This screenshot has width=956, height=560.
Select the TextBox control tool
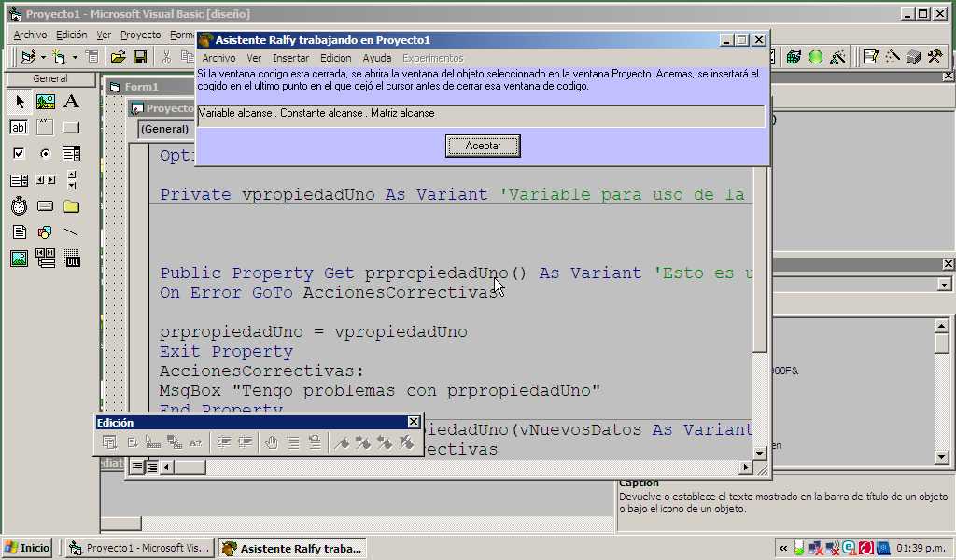tap(20, 127)
